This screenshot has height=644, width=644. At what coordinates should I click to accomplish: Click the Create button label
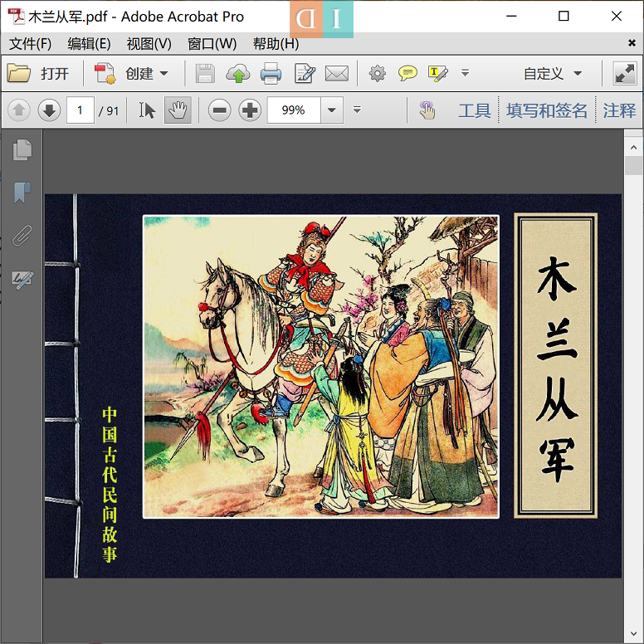point(139,74)
